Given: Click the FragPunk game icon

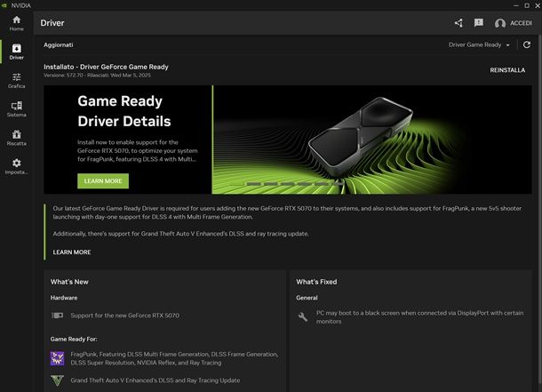Looking at the screenshot, I should 58,358.
